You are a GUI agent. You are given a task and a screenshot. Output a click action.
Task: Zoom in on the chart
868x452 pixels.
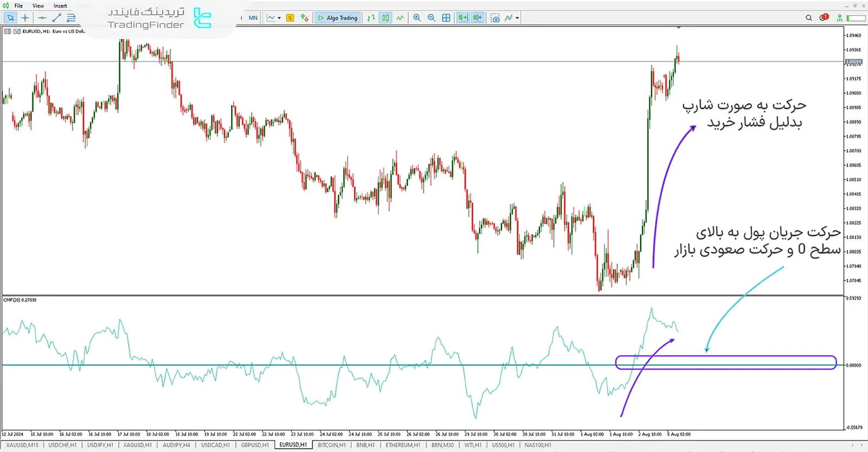(417, 18)
